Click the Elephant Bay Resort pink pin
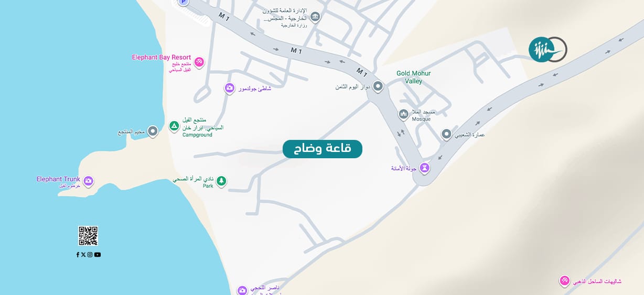 pyautogui.click(x=199, y=62)
